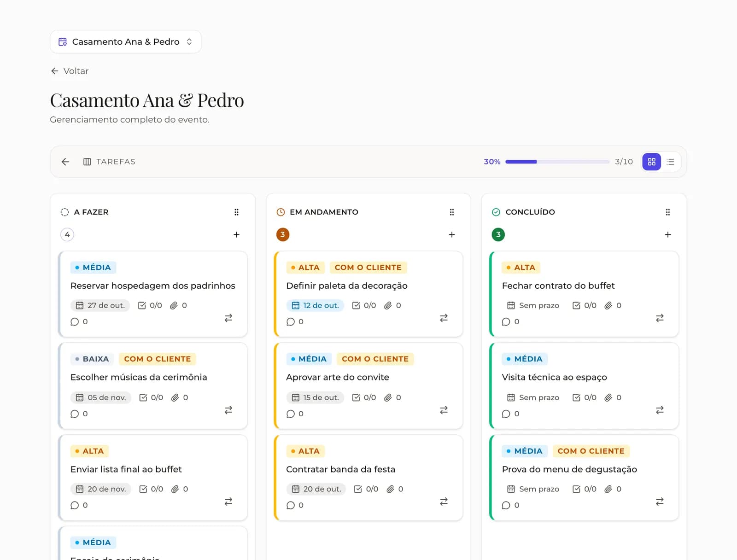Click the A FAZER column header

(x=91, y=212)
